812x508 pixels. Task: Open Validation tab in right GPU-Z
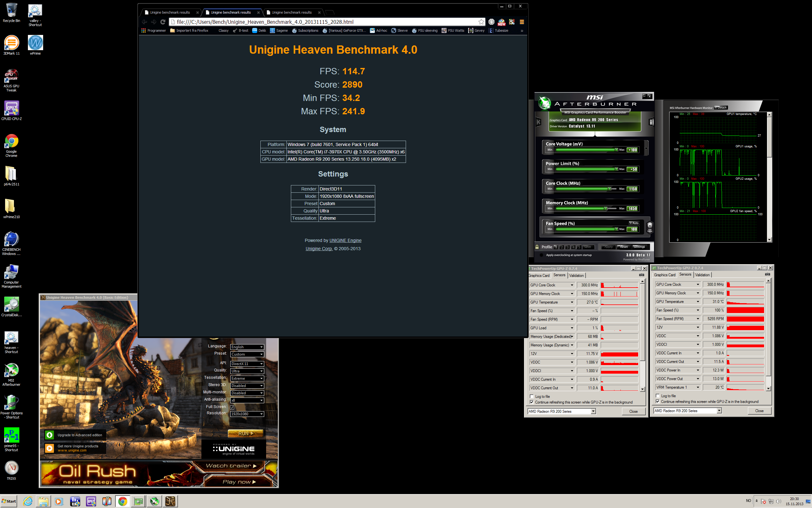pos(702,275)
